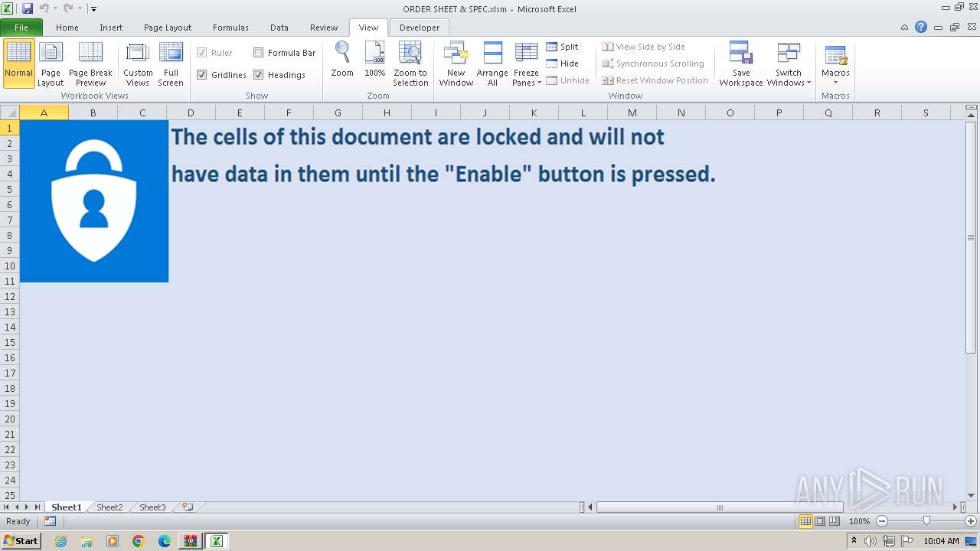
Task: Switch to the Review tab
Action: pos(324,28)
